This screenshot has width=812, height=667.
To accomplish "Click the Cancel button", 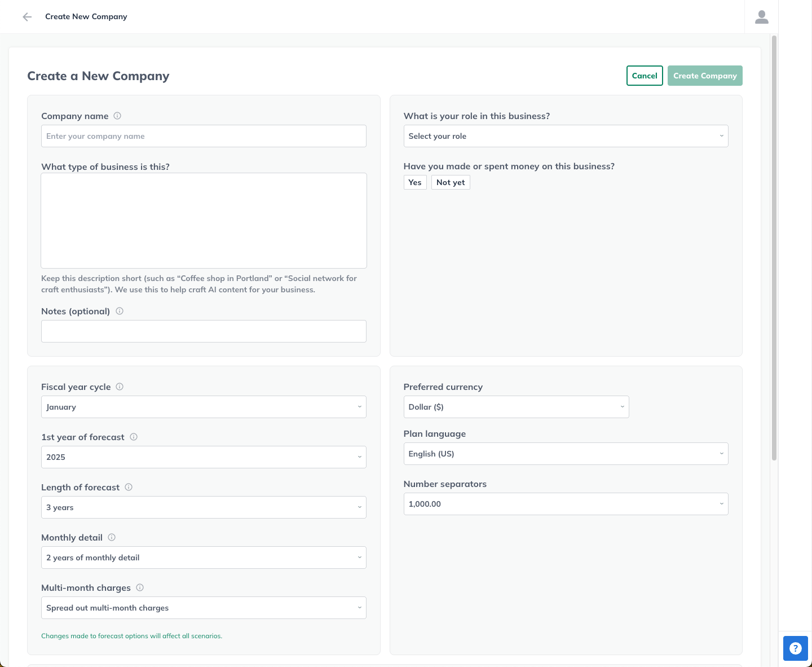I will point(645,75).
